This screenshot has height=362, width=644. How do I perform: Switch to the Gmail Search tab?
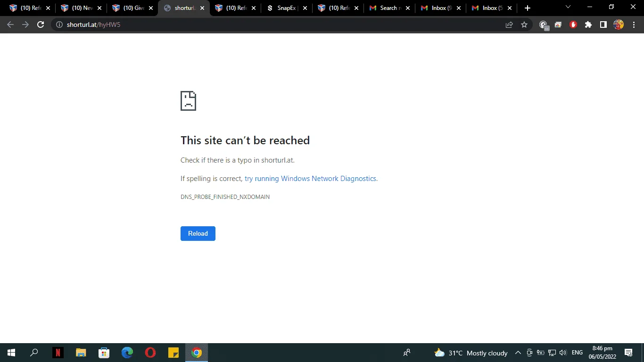[x=389, y=8]
